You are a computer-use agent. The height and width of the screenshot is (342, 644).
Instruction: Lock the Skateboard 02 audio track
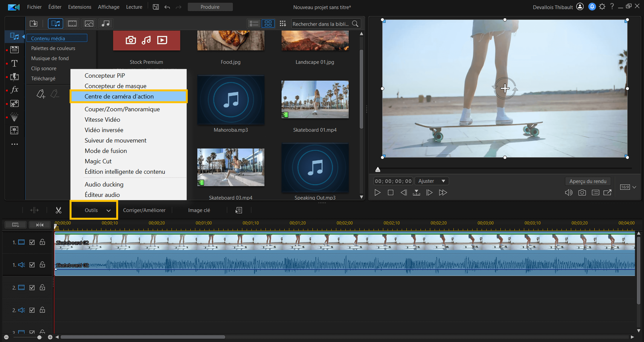(x=42, y=265)
